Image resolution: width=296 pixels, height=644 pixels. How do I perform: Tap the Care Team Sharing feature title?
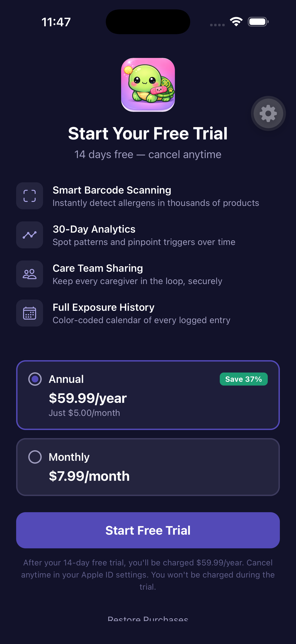(98, 268)
